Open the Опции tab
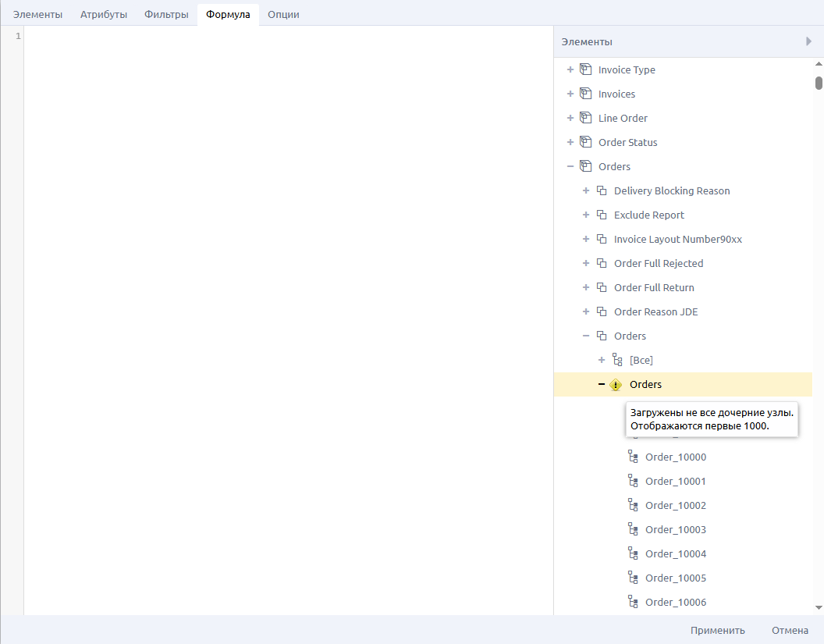Image resolution: width=824 pixels, height=644 pixels. click(283, 14)
